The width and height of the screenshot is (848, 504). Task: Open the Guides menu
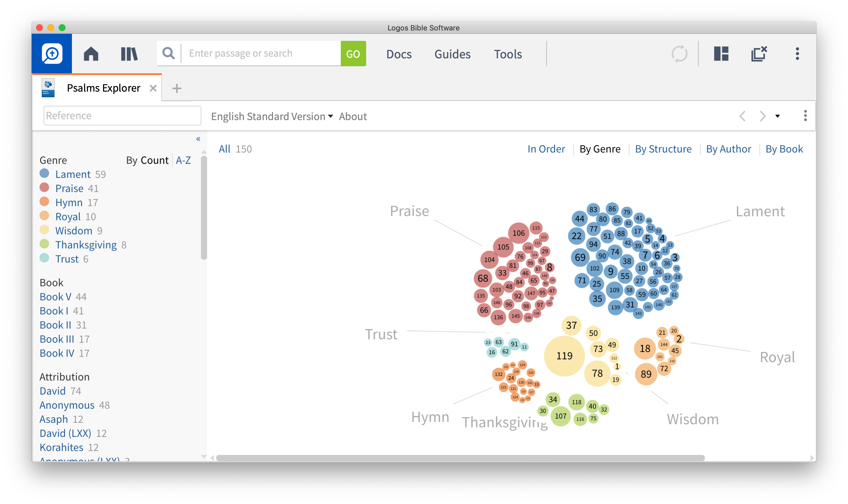(x=452, y=54)
